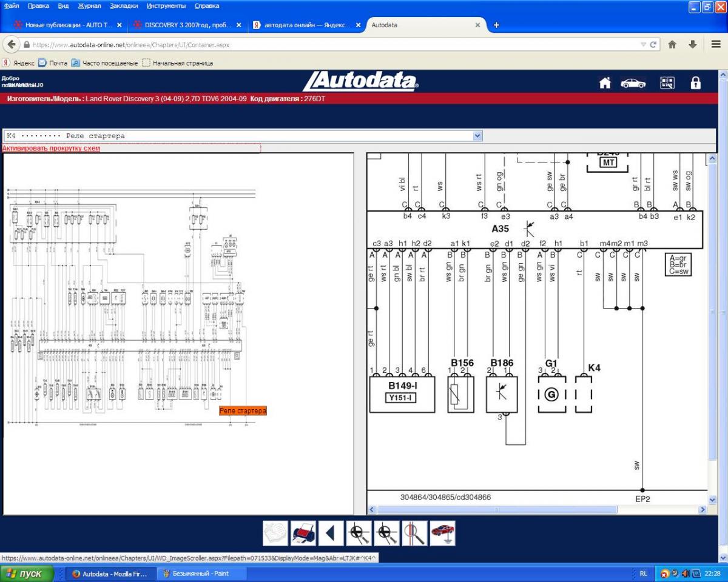This screenshot has height=582, width=728.
Task: Click the Яндекс bookmark
Action: coord(18,62)
